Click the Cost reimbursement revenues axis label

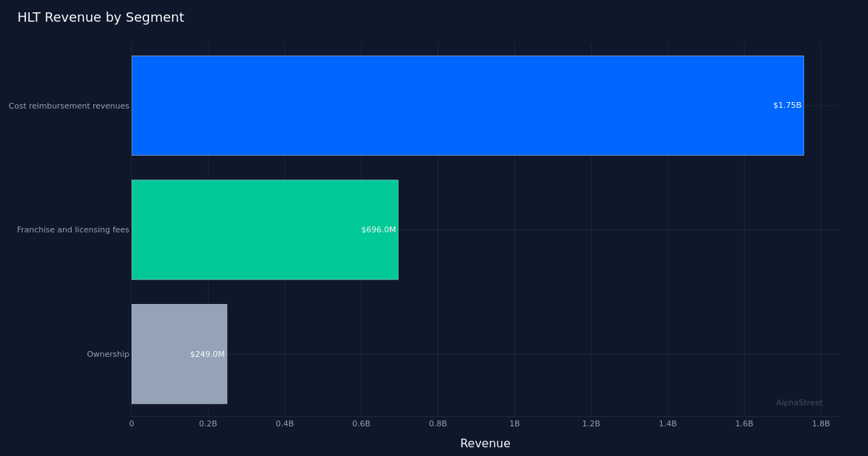68,106
